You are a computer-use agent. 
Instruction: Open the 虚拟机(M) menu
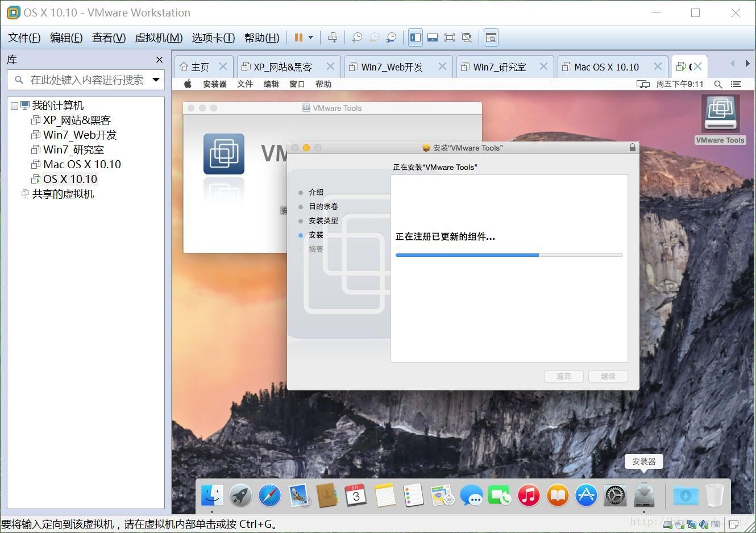tap(159, 38)
